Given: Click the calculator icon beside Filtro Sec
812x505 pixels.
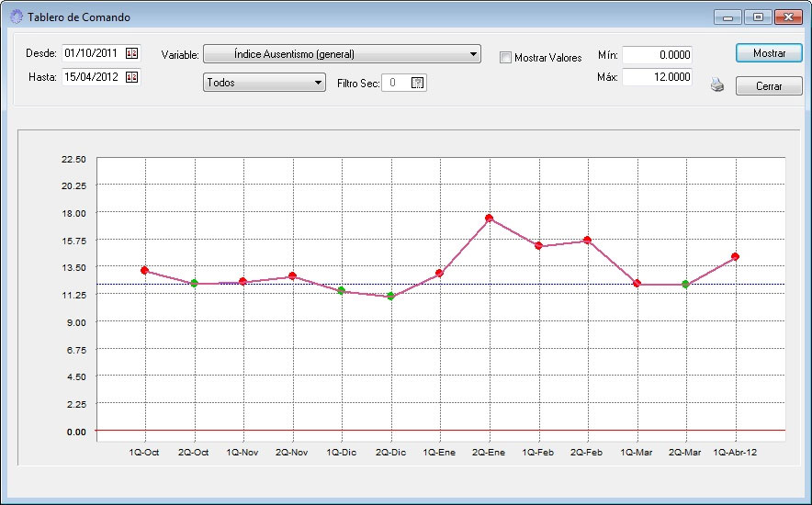Looking at the screenshot, I should (x=418, y=83).
